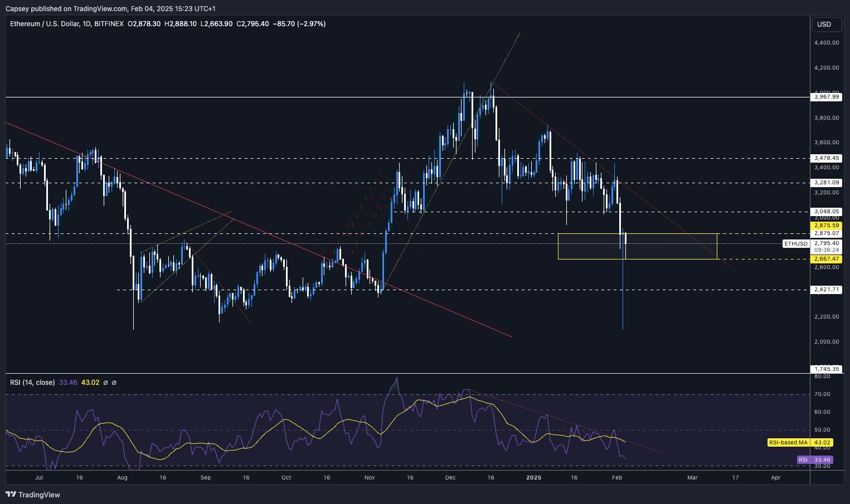This screenshot has width=850, height=504.
Task: Click the yellow 2,875.59 price label
Action: pyautogui.click(x=827, y=225)
